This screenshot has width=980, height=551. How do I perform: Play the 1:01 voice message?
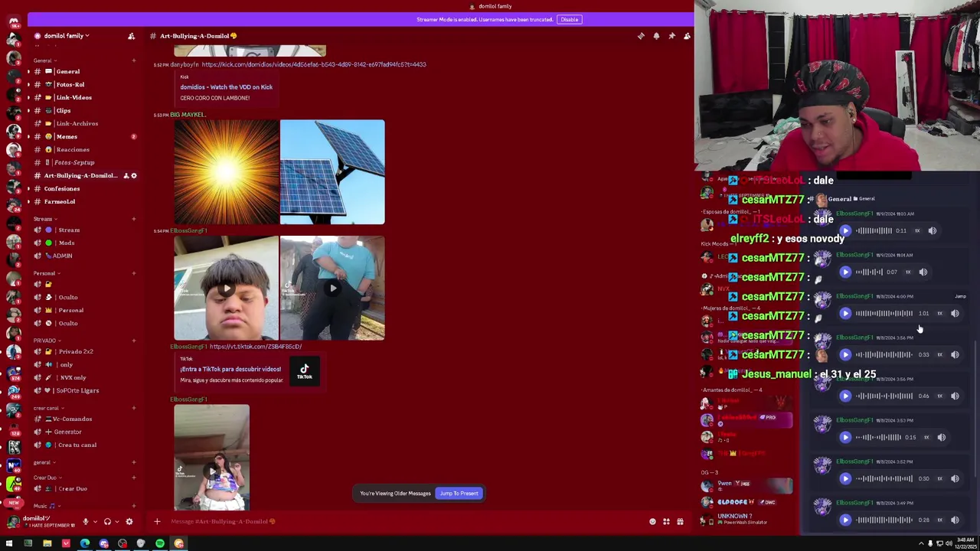pos(845,313)
